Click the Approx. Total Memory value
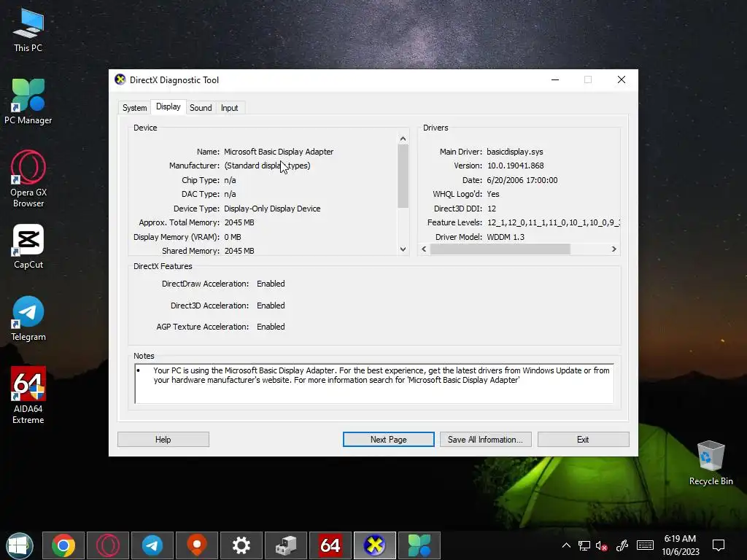Viewport: 747px width, 560px height. click(x=239, y=222)
